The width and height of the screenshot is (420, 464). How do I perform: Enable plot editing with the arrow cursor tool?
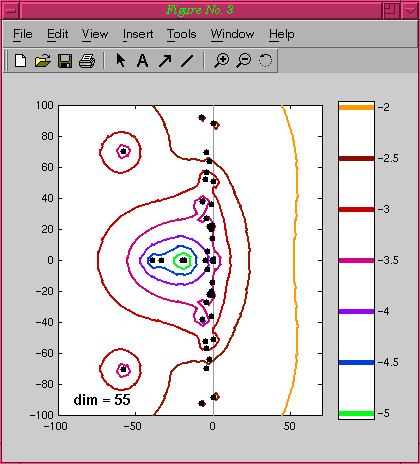(121, 61)
